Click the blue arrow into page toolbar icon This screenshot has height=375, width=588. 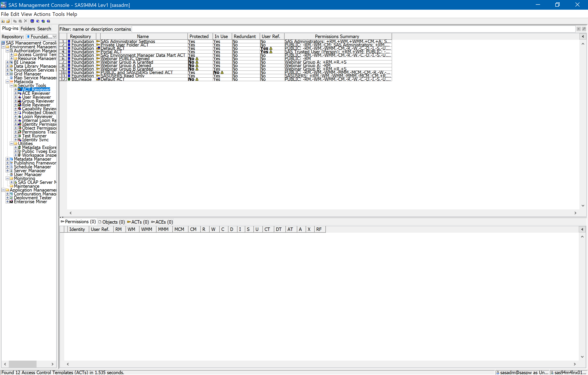click(38, 21)
